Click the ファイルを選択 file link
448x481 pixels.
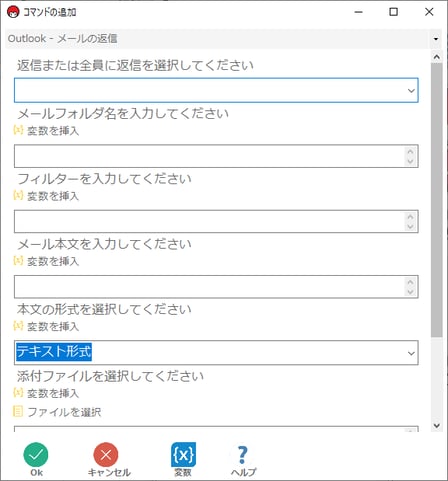tap(57, 412)
